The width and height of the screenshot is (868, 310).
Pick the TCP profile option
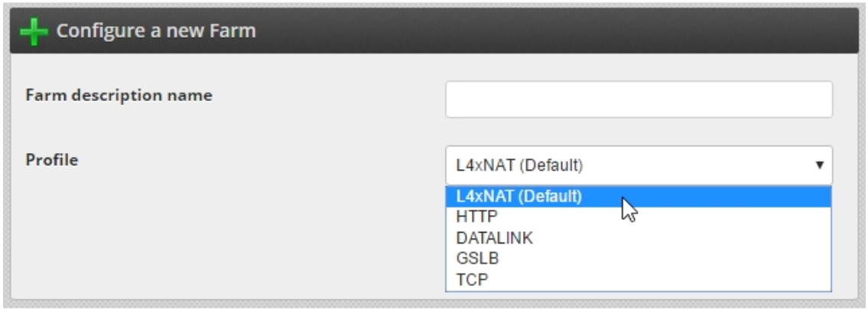point(639,280)
